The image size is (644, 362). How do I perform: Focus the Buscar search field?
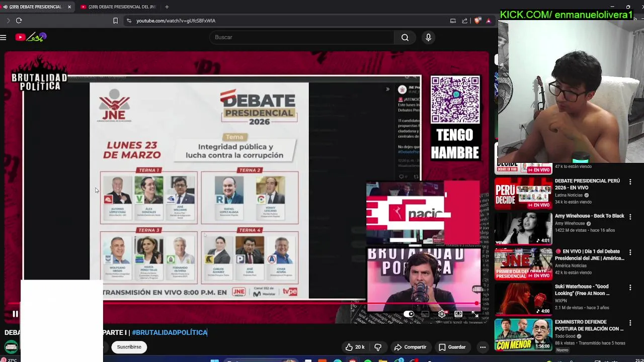302,37
